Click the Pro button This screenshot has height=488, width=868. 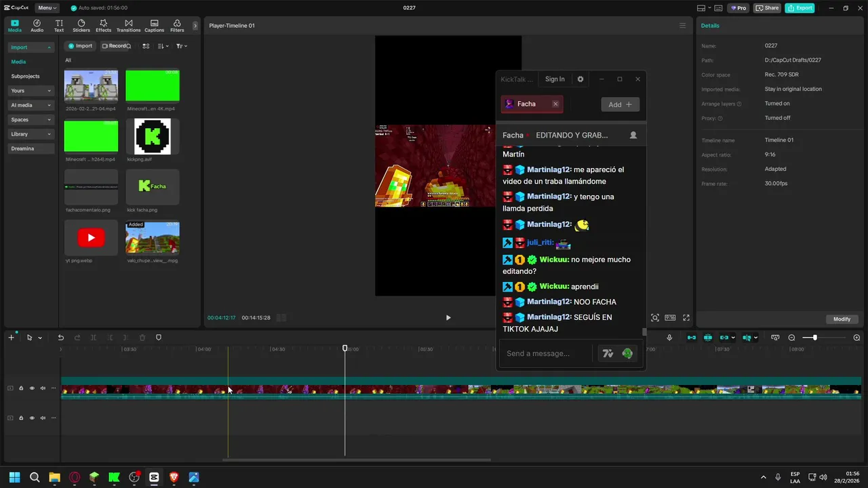(738, 8)
